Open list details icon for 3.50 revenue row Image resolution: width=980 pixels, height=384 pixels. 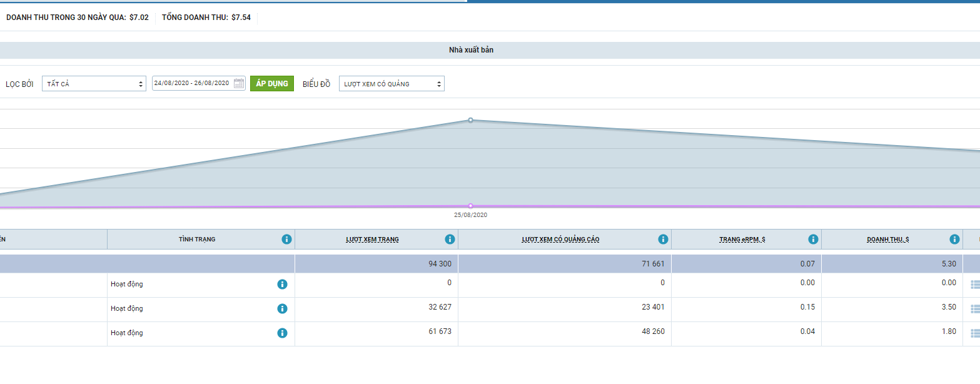974,309
